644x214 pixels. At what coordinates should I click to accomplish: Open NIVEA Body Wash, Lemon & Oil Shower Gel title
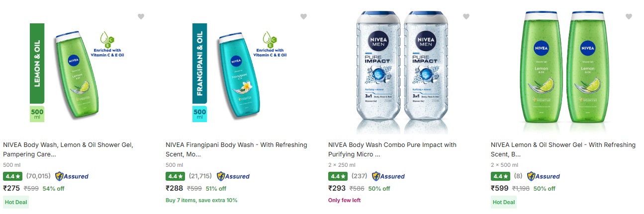click(68, 149)
